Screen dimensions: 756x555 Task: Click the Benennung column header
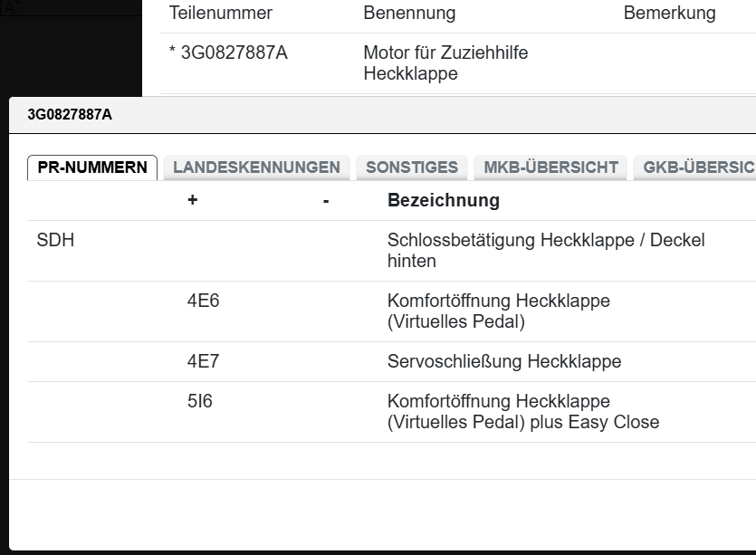[x=409, y=14]
